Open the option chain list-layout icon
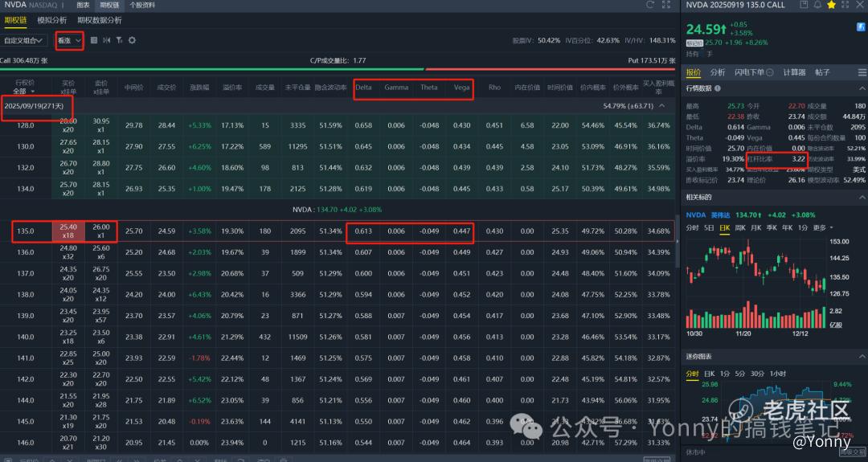This screenshot has width=868, height=462. coord(93,40)
